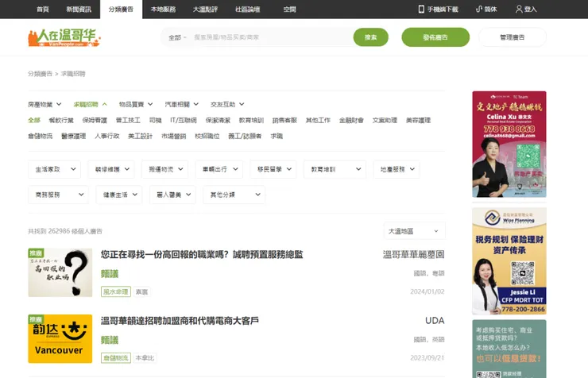Filter by 保姆看護 subcategory
Screen dimensions: 588x378
pos(95,120)
